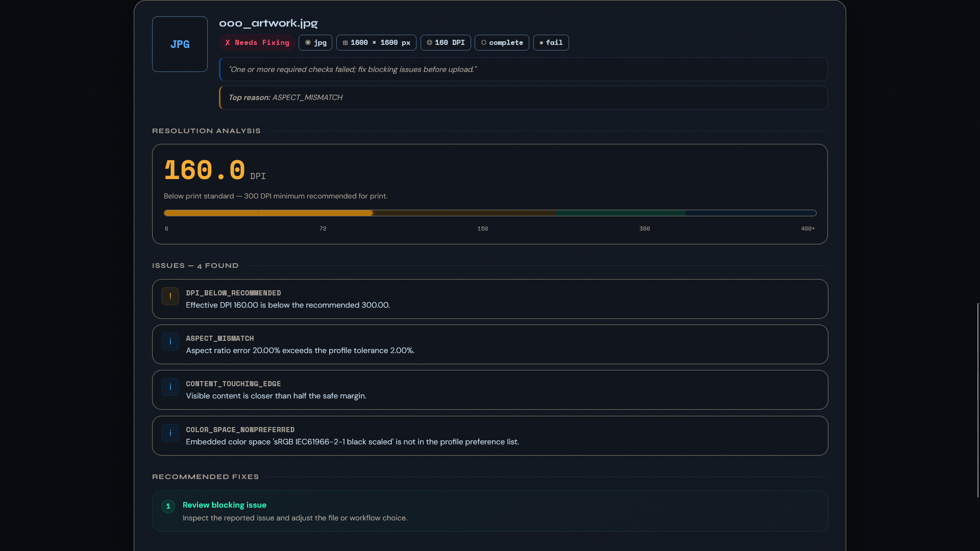Click the DPI progress bar
The image size is (980, 551).
click(490, 213)
